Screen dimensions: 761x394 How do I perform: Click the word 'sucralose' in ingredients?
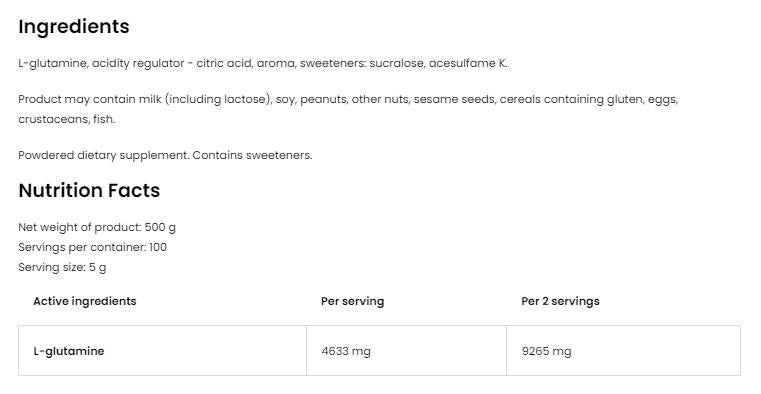[x=397, y=64]
